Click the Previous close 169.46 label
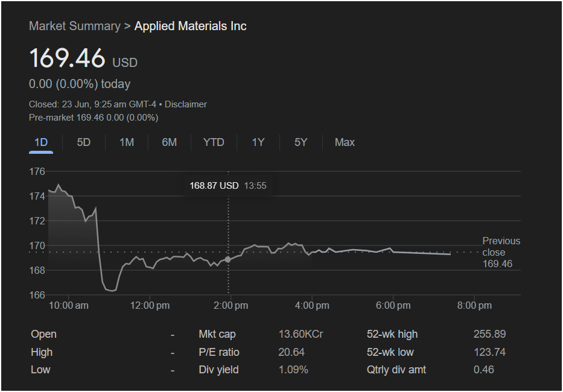Viewport: 563px width, 392px height. click(501, 252)
